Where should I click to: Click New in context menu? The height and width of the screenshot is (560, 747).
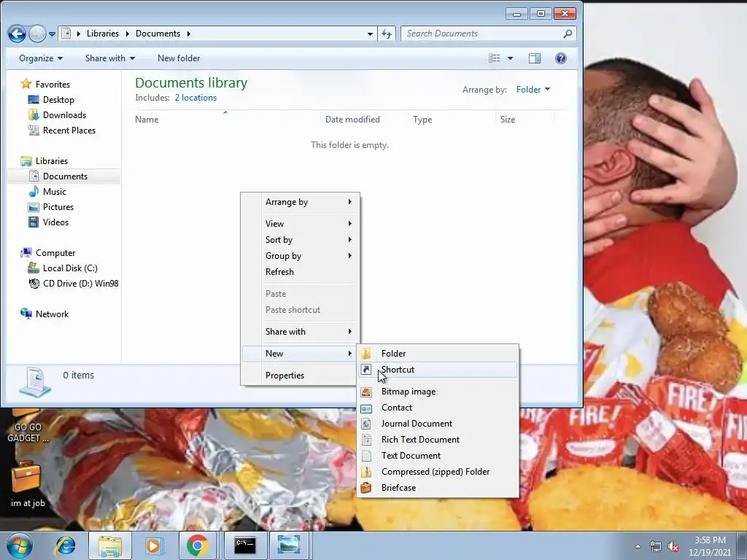[x=300, y=354]
